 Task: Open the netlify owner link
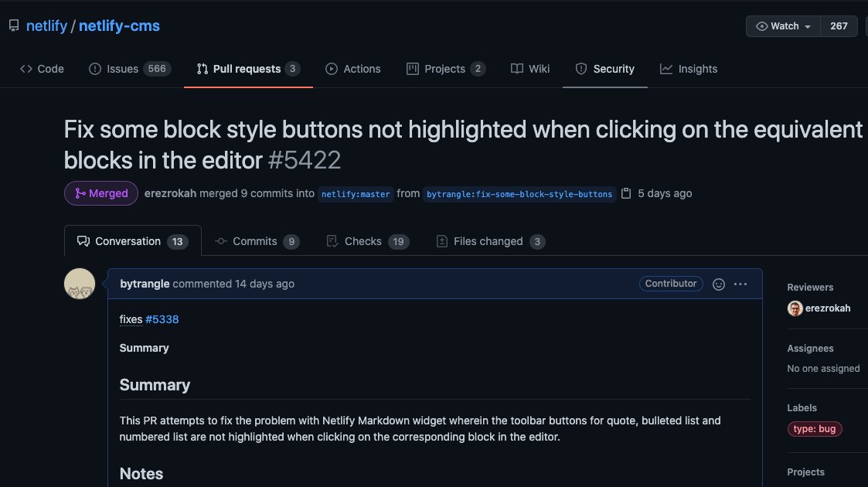click(46, 26)
